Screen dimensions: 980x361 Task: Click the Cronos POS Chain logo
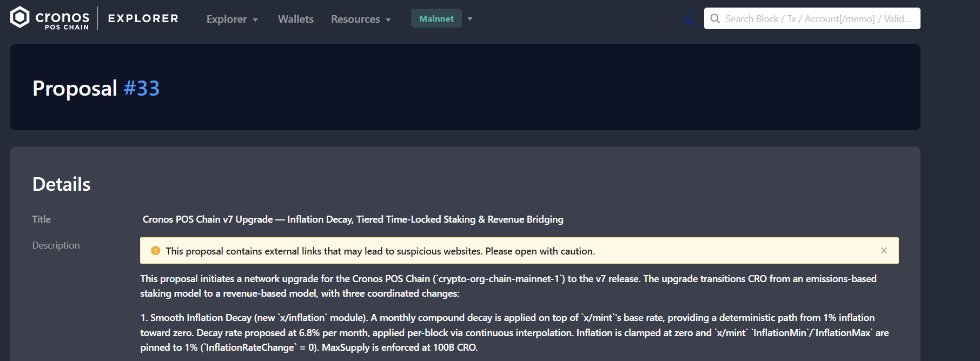click(x=50, y=18)
